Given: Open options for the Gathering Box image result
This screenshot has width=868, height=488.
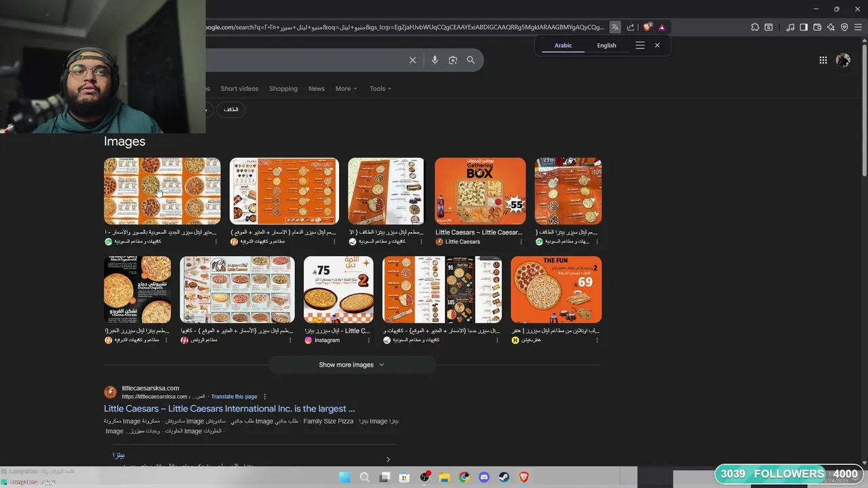Looking at the screenshot, I should (521, 242).
